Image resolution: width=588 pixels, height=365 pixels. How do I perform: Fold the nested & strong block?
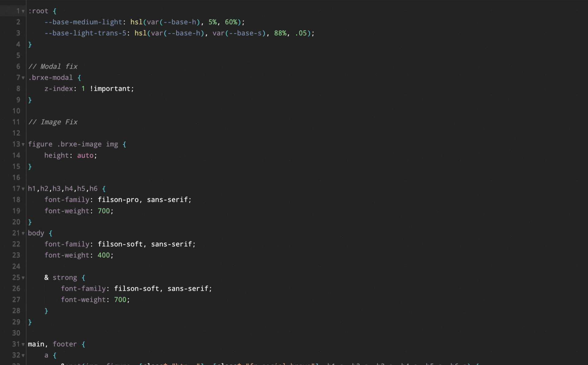pyautogui.click(x=23, y=278)
